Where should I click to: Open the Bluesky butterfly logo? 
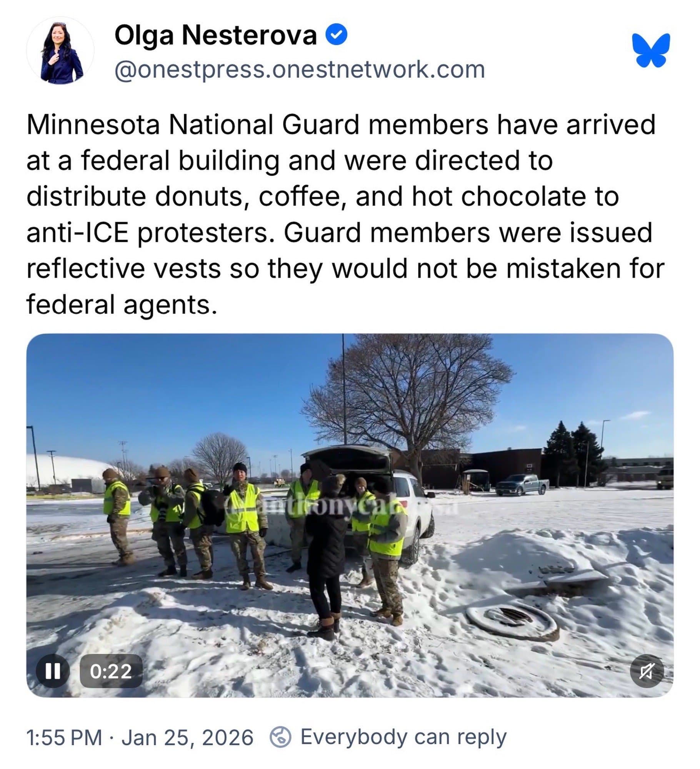(651, 50)
